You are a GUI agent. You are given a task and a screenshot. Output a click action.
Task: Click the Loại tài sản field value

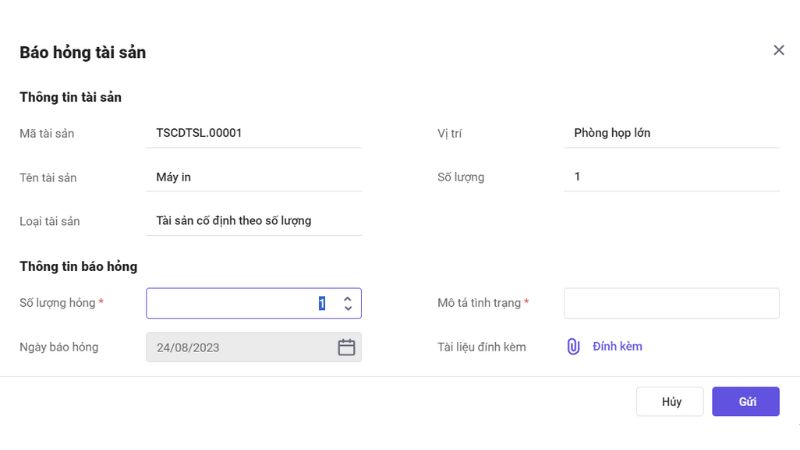tap(233, 220)
